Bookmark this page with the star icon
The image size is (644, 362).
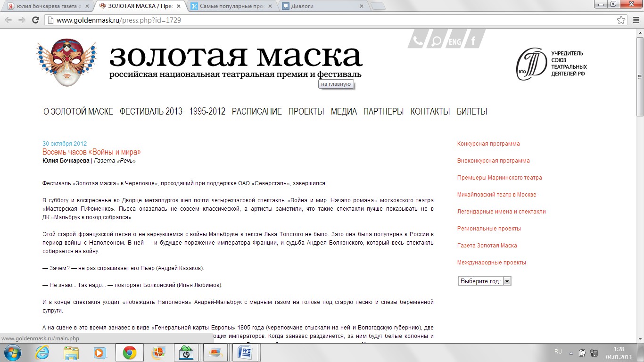coord(621,20)
